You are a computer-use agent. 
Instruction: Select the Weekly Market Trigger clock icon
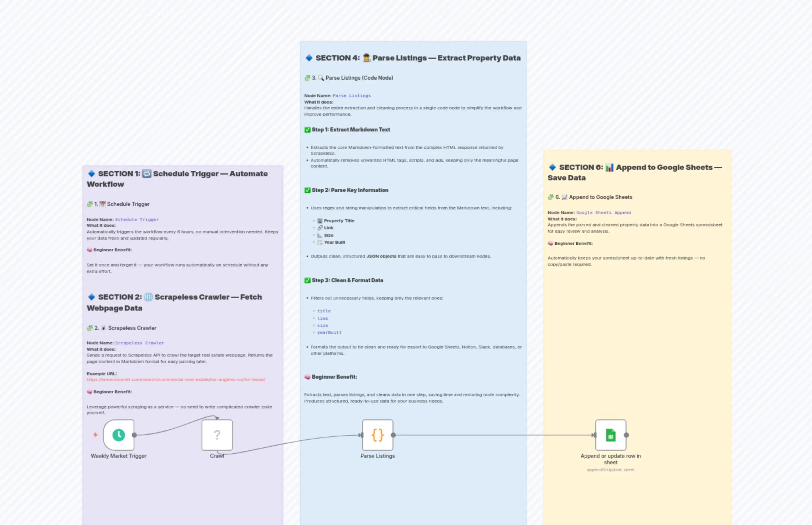pos(119,435)
